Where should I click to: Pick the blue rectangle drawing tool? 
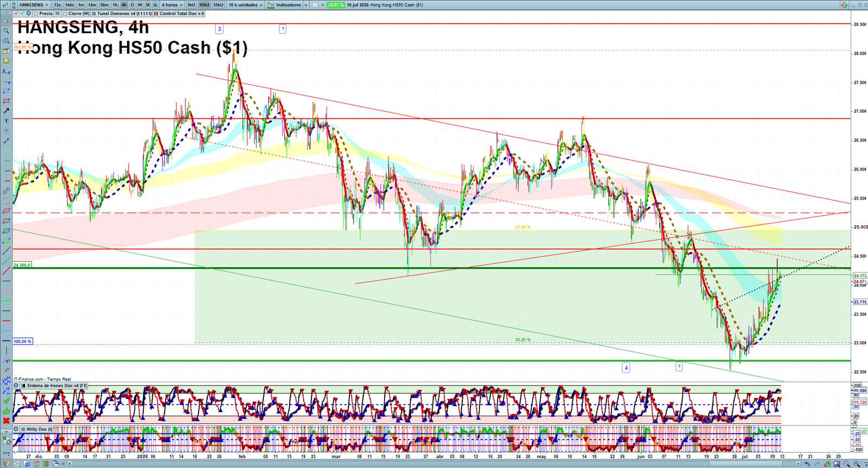7,91
